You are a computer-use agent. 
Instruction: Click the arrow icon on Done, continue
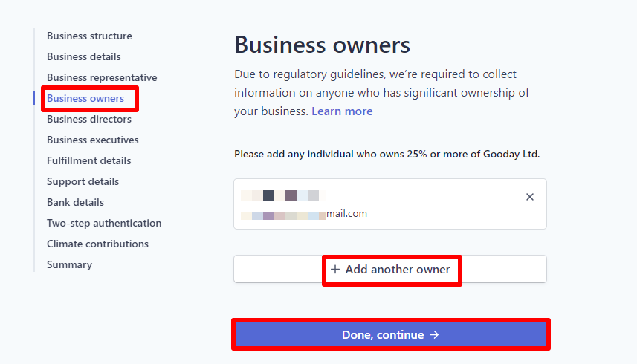pos(435,335)
